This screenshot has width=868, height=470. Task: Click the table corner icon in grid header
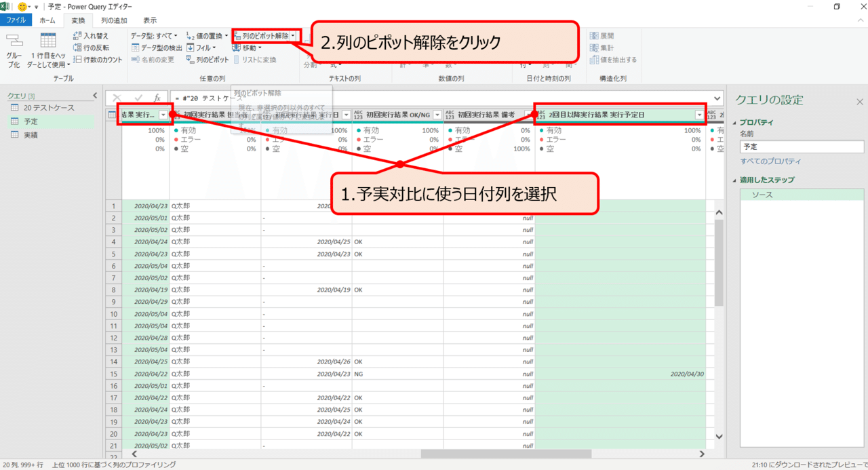113,115
